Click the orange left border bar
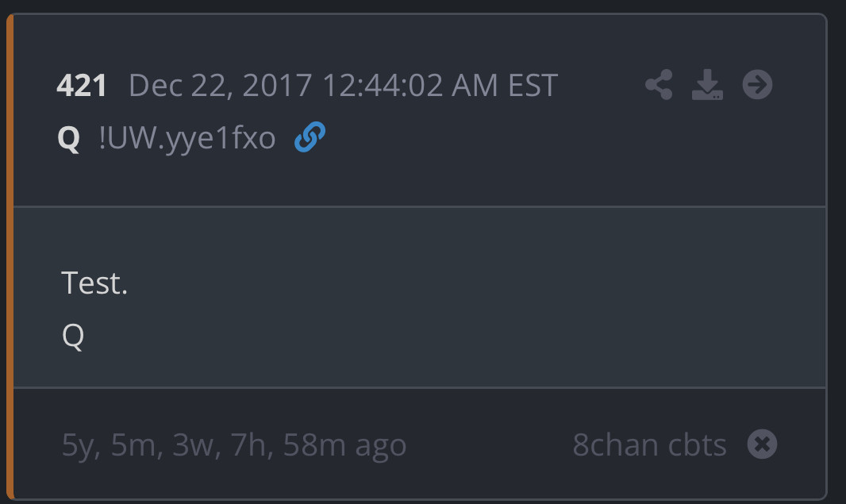Screen dimensions: 846x504 10,254
